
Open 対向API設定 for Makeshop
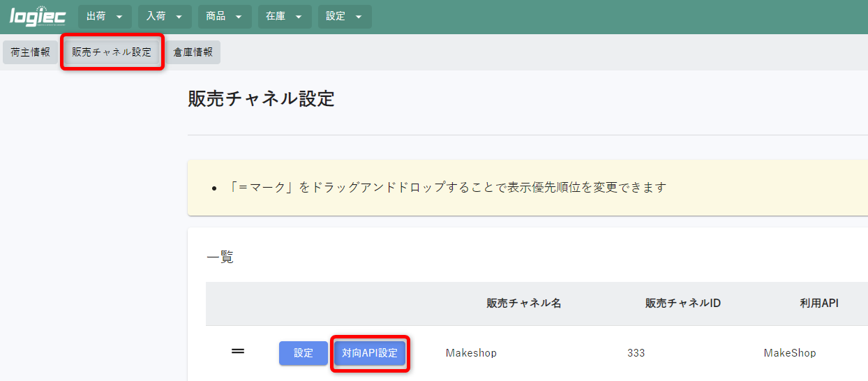pyautogui.click(x=370, y=353)
